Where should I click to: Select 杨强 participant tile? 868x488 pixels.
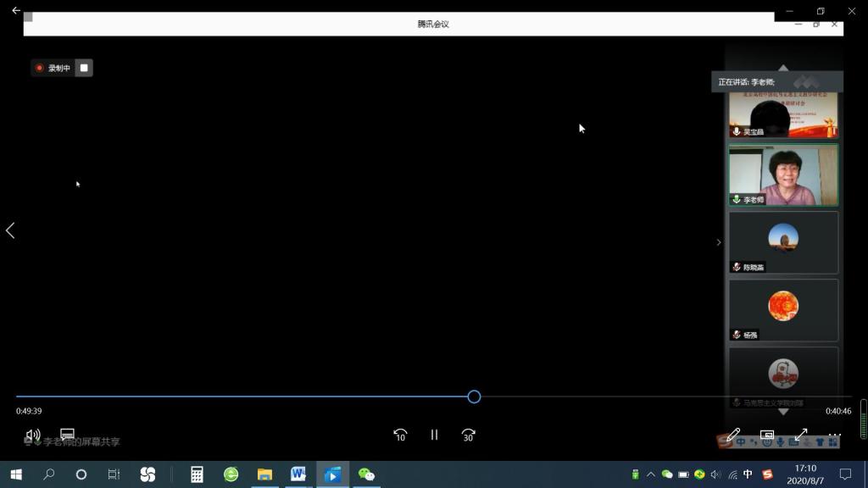pyautogui.click(x=783, y=310)
